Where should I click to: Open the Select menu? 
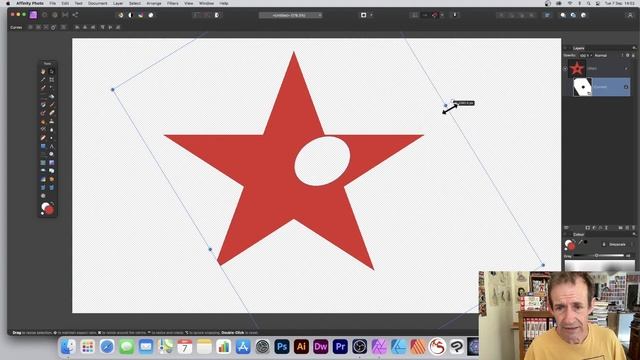135,3
